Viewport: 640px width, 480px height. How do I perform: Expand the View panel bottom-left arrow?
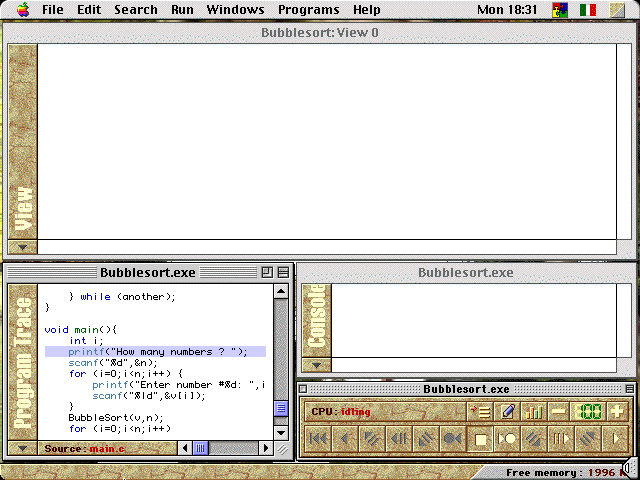[22, 246]
